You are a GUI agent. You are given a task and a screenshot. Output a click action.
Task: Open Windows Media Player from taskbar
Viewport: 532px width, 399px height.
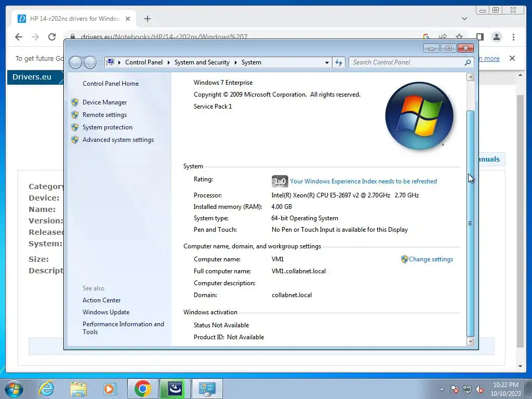[x=109, y=389]
